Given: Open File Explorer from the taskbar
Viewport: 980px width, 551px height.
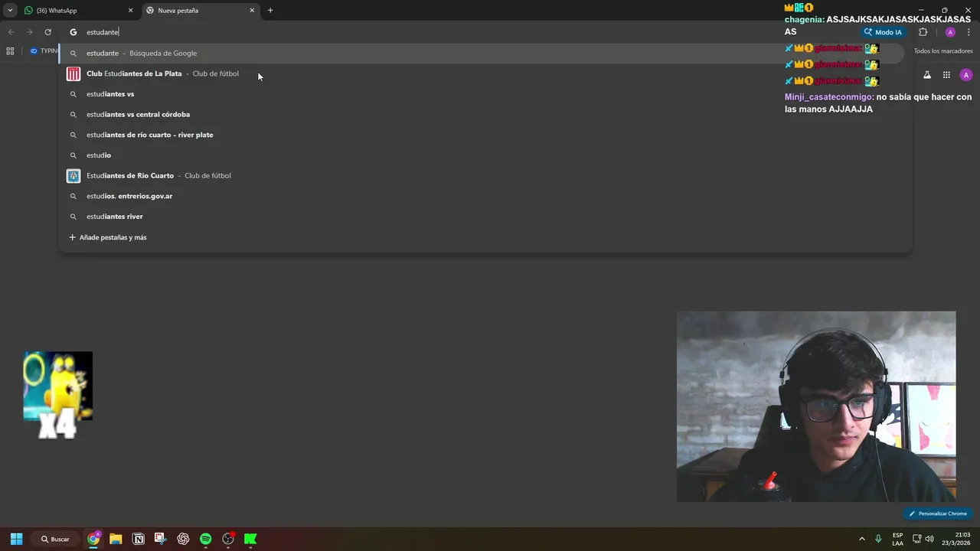Looking at the screenshot, I should [116, 539].
